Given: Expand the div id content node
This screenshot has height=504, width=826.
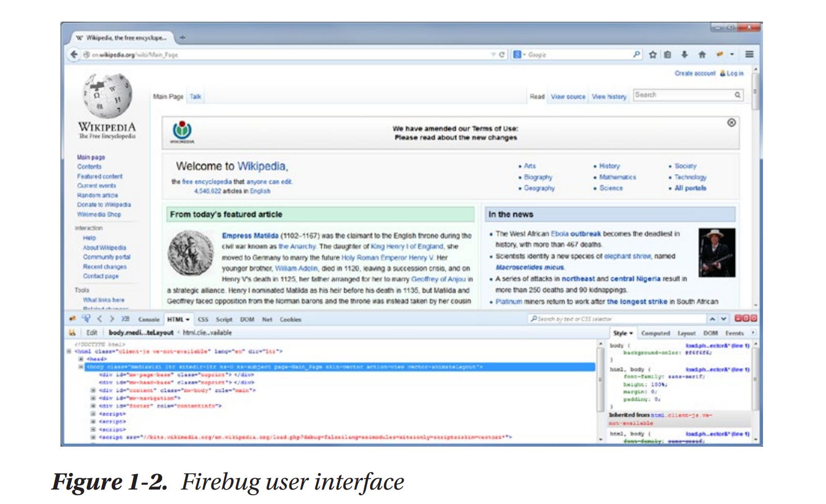Looking at the screenshot, I should pyautogui.click(x=93, y=390).
